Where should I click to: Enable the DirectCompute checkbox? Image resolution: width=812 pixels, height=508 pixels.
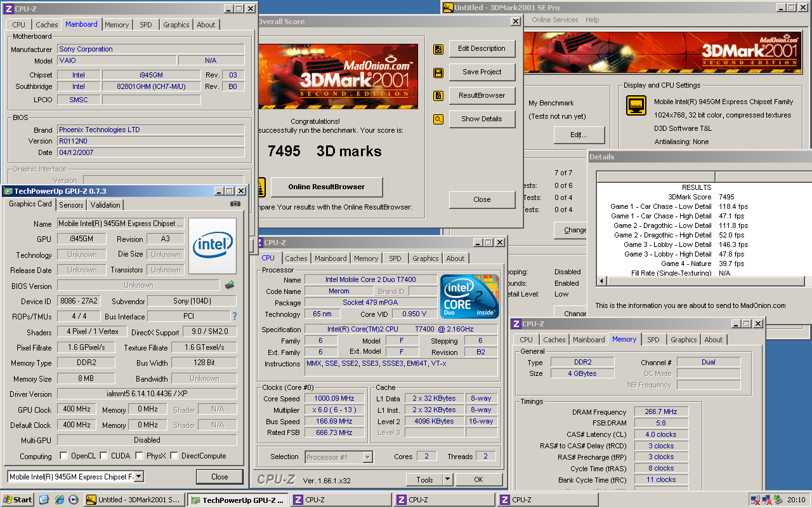click(x=174, y=456)
